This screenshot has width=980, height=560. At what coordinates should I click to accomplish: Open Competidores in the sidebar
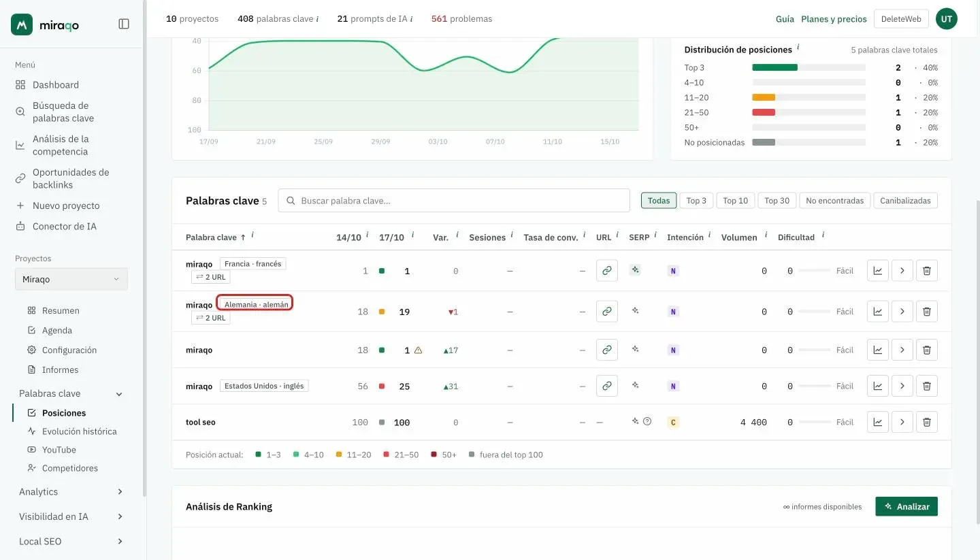pyautogui.click(x=69, y=468)
